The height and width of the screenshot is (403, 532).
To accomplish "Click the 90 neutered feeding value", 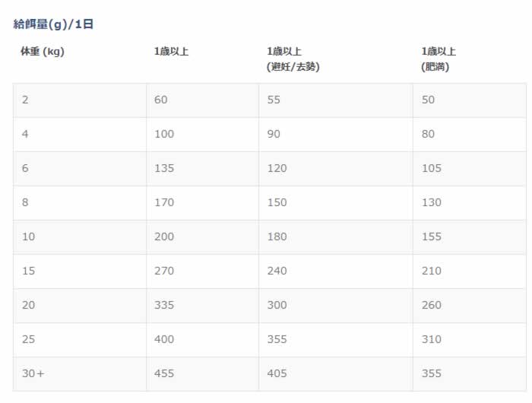I will click(x=274, y=134).
